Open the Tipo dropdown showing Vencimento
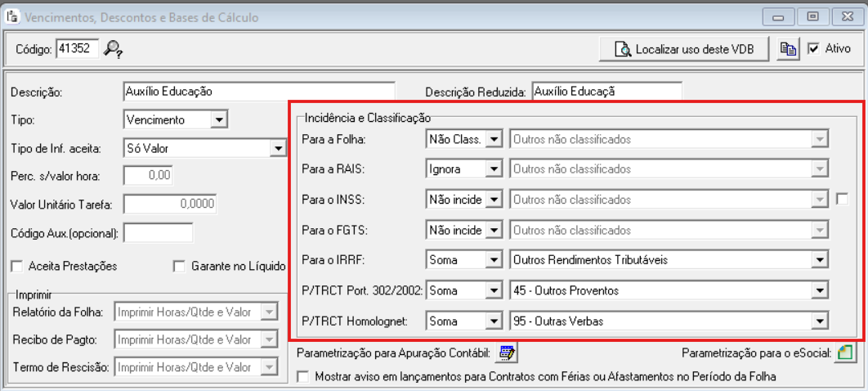 coord(217,119)
